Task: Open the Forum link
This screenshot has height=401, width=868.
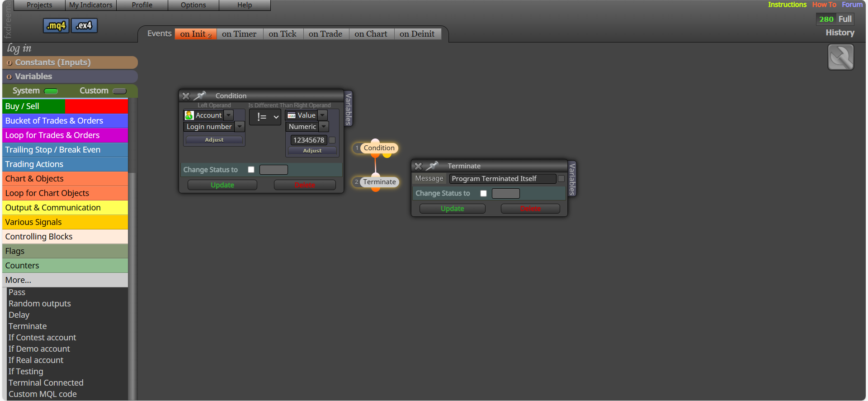Action: point(852,5)
